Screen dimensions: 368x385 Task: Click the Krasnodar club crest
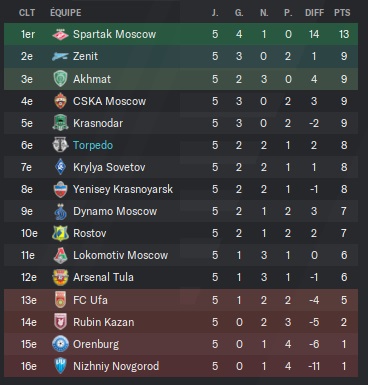pyautogui.click(x=60, y=123)
